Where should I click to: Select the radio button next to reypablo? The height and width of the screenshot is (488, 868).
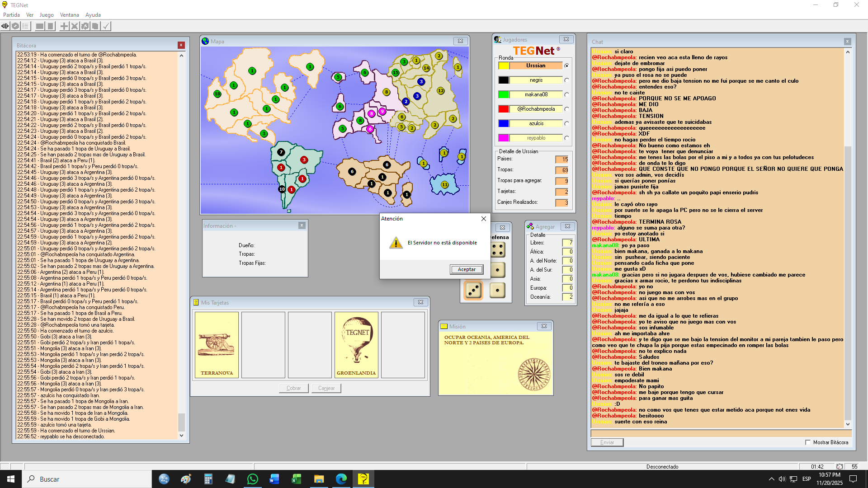pyautogui.click(x=566, y=138)
